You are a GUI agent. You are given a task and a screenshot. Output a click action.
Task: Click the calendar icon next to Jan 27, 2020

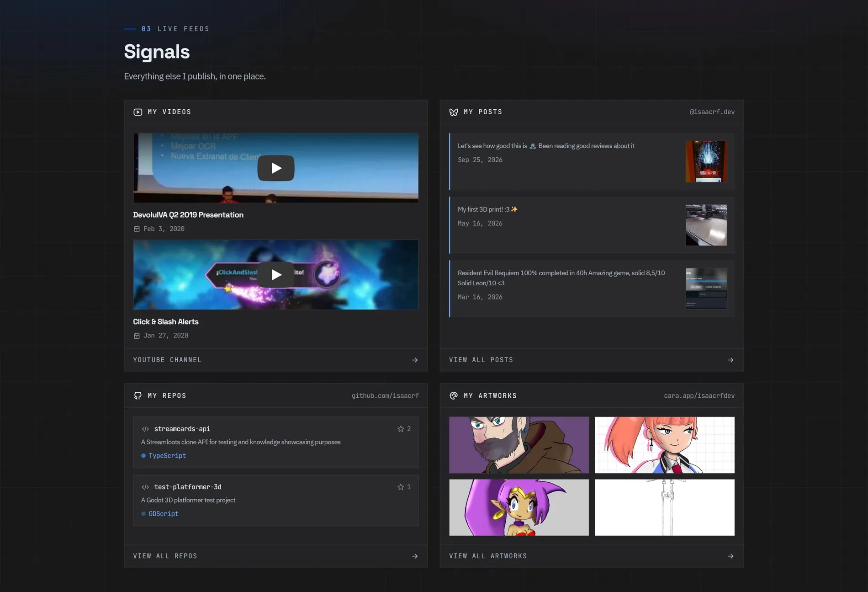[137, 336]
